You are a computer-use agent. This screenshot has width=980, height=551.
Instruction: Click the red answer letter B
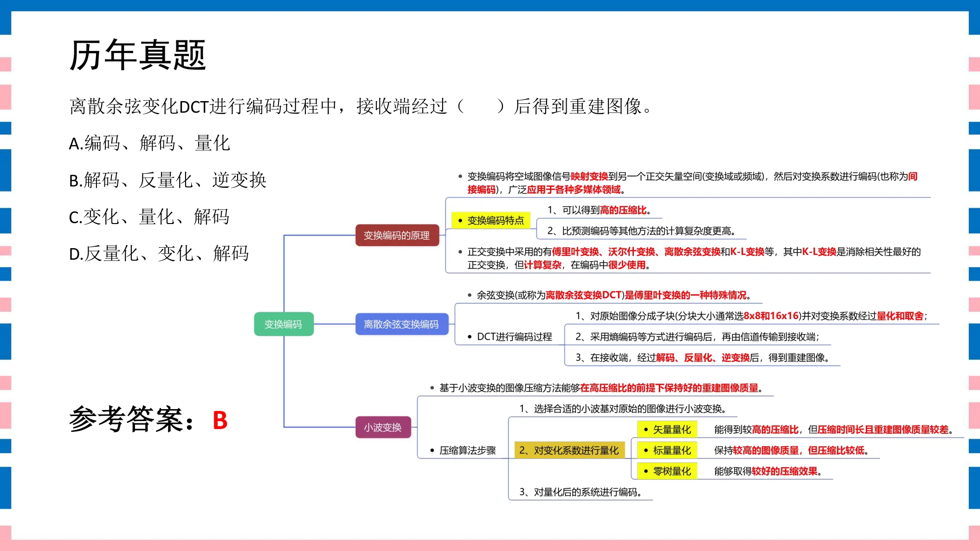(220, 421)
